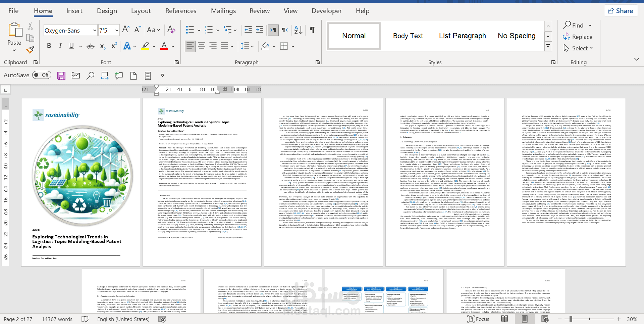Decrease paragraph indent
Screen dimensions: 644x324
[248, 30]
